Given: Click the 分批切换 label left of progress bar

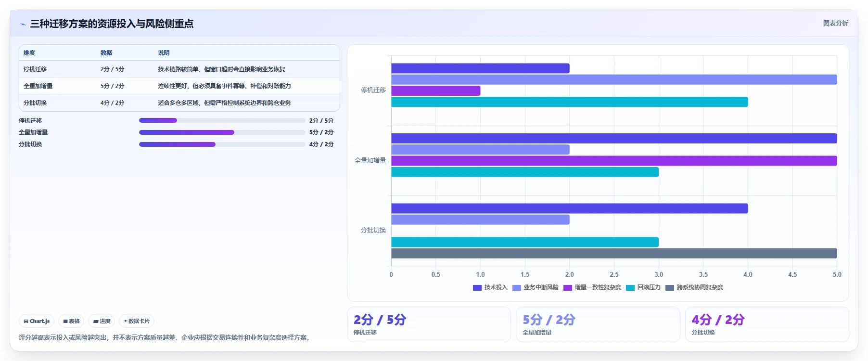Looking at the screenshot, I should 30,144.
